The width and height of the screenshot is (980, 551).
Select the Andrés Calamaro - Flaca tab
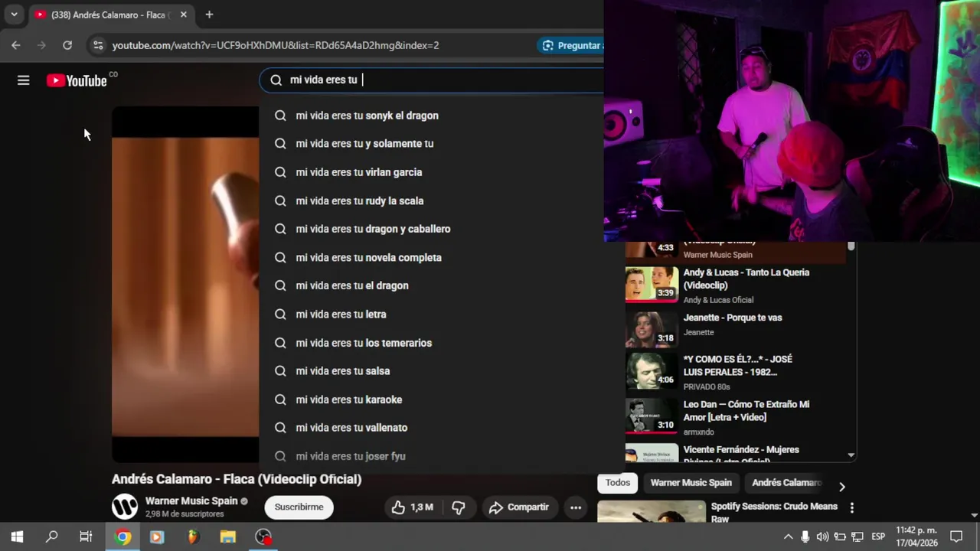tap(111, 15)
